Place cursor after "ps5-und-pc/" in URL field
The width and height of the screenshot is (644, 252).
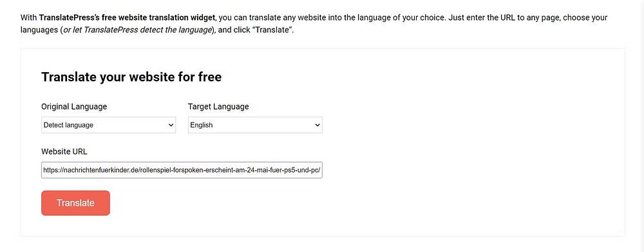tap(320, 170)
